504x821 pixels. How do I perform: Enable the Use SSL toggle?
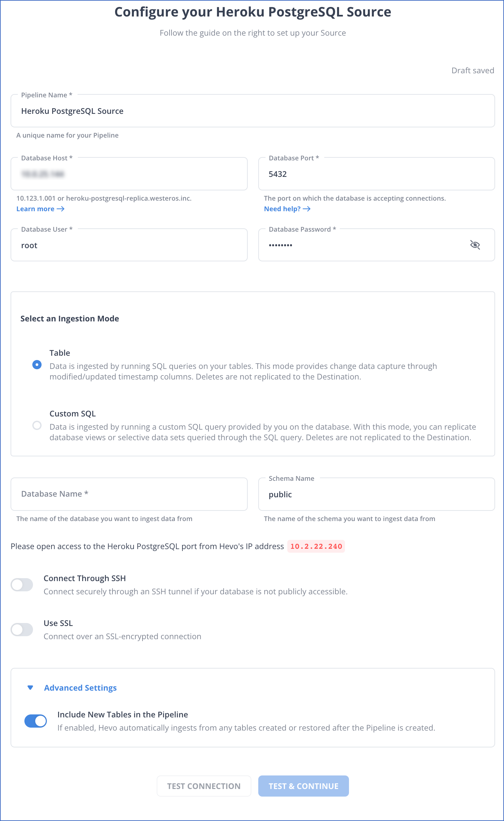coord(22,630)
